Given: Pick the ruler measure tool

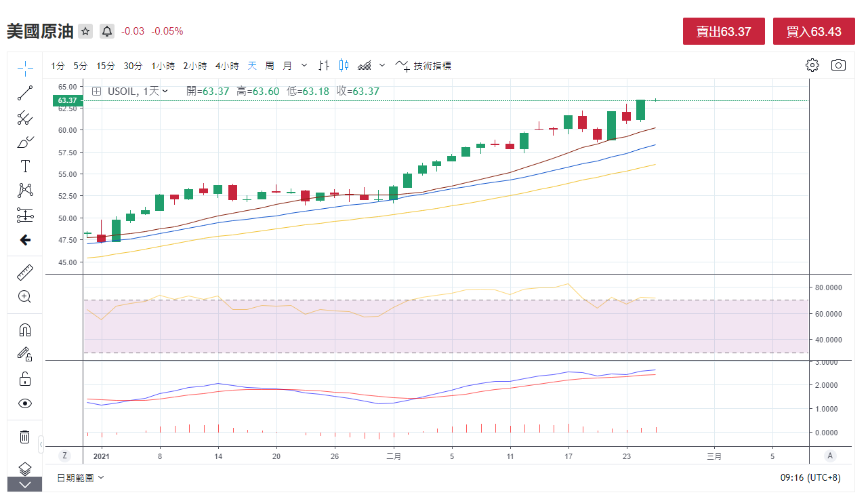Looking at the screenshot, I should pyautogui.click(x=25, y=273).
